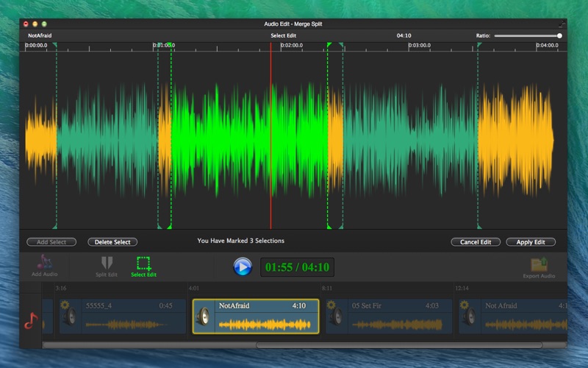Click the gear icon on 05 Set Fir clip
588x368 pixels.
coord(331,305)
